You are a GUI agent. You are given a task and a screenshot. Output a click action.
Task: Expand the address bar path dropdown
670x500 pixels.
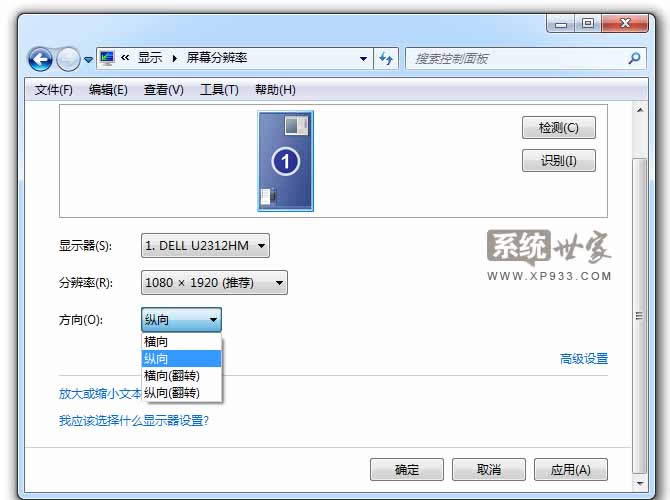364,58
